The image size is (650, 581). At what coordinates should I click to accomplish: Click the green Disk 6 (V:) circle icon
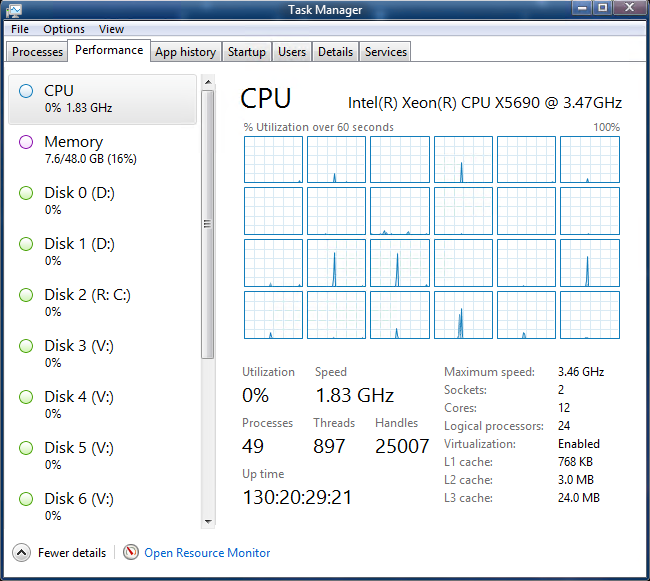[x=26, y=499]
